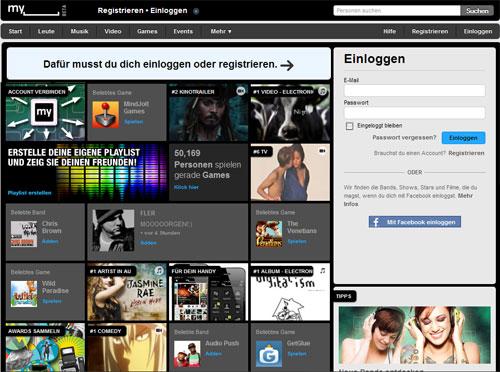Screen dimensions: 500x372
Task: Click Spielen under GetGlue
Action: click(x=297, y=354)
